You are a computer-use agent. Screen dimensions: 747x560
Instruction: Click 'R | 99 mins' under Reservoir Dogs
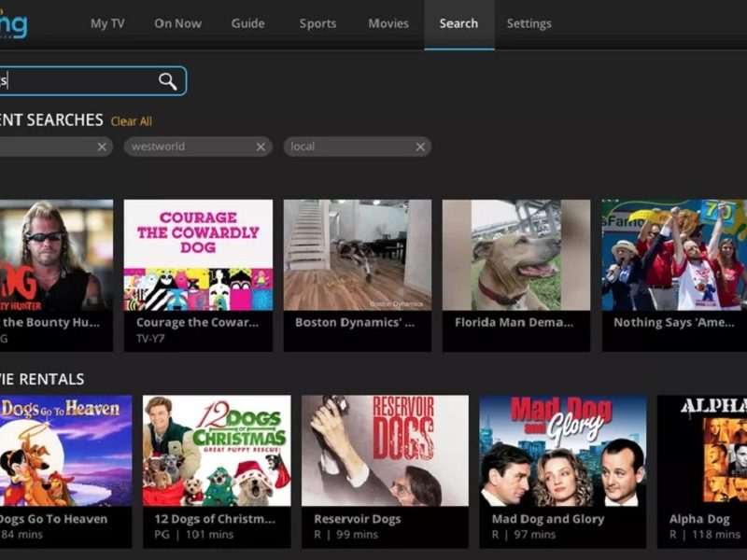coord(345,535)
